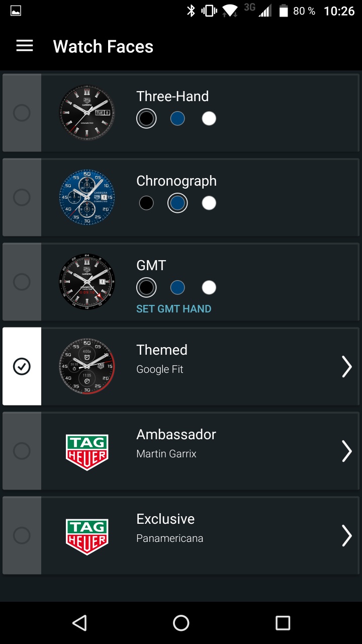Select the GMT watch face radio button
Image resolution: width=362 pixels, height=644 pixels.
(x=22, y=282)
